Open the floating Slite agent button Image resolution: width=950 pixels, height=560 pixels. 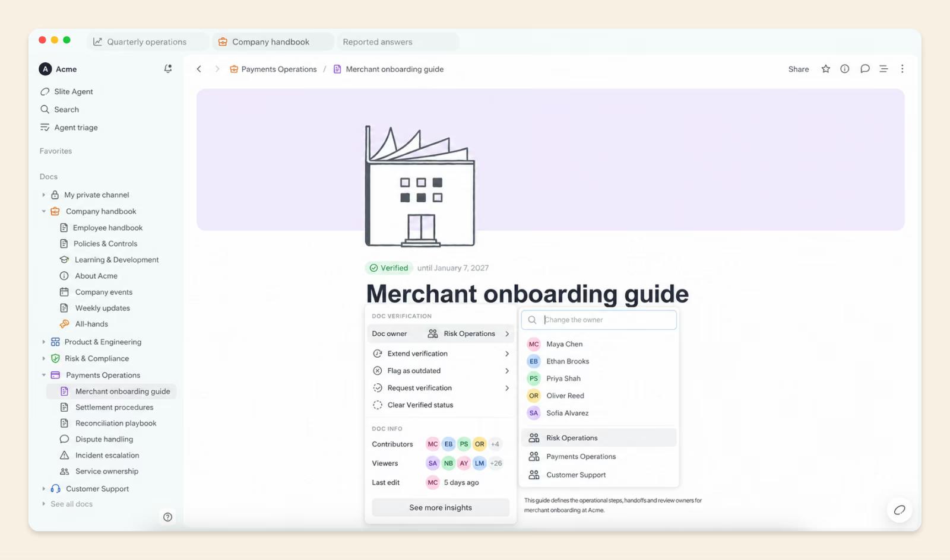click(900, 510)
